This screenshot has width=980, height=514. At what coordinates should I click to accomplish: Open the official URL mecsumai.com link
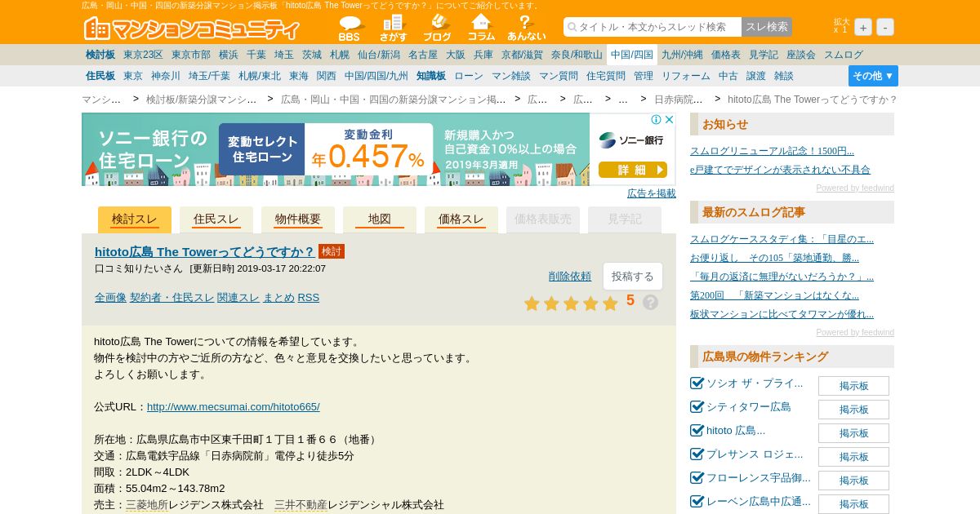coord(234,406)
